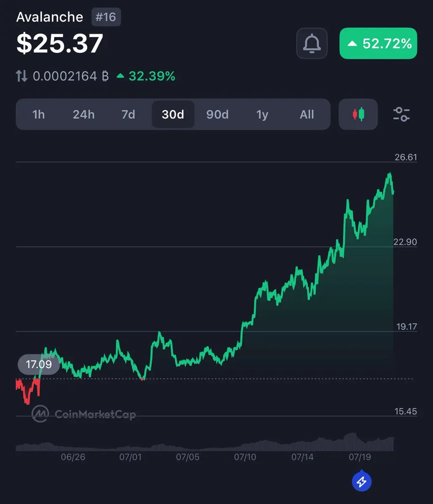Show the All time range
The width and height of the screenshot is (433, 504).
pos(307,114)
